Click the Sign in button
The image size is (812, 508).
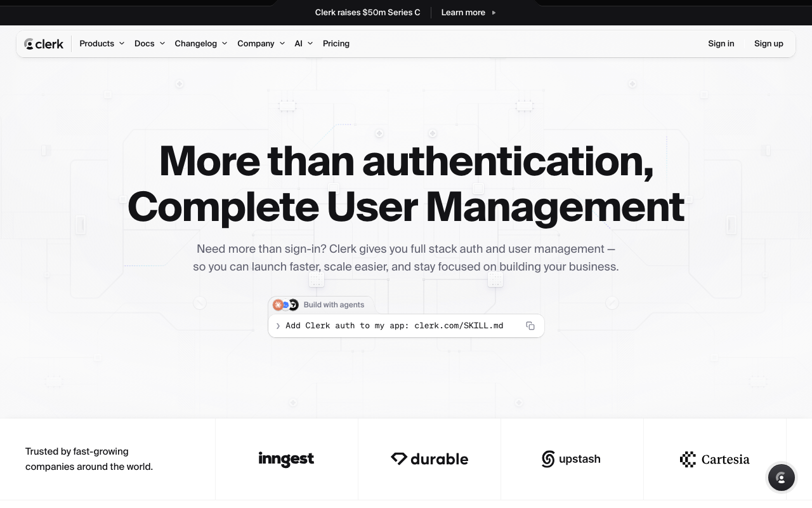[721, 44]
